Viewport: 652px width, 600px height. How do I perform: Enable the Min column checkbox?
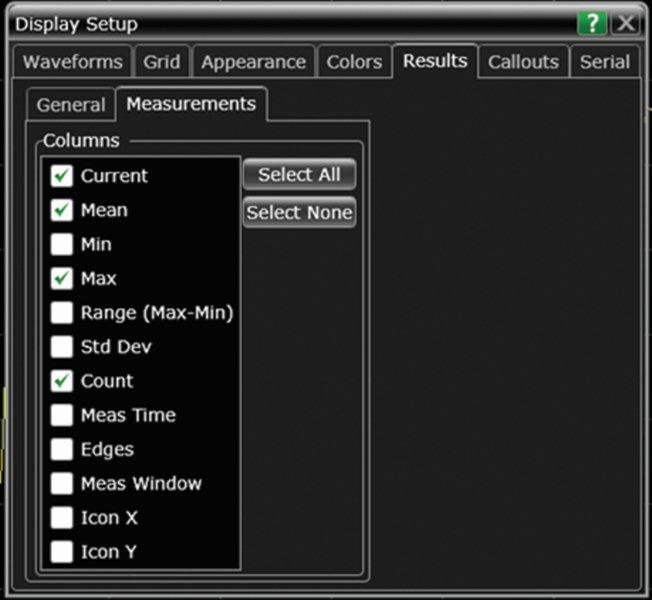tap(62, 244)
